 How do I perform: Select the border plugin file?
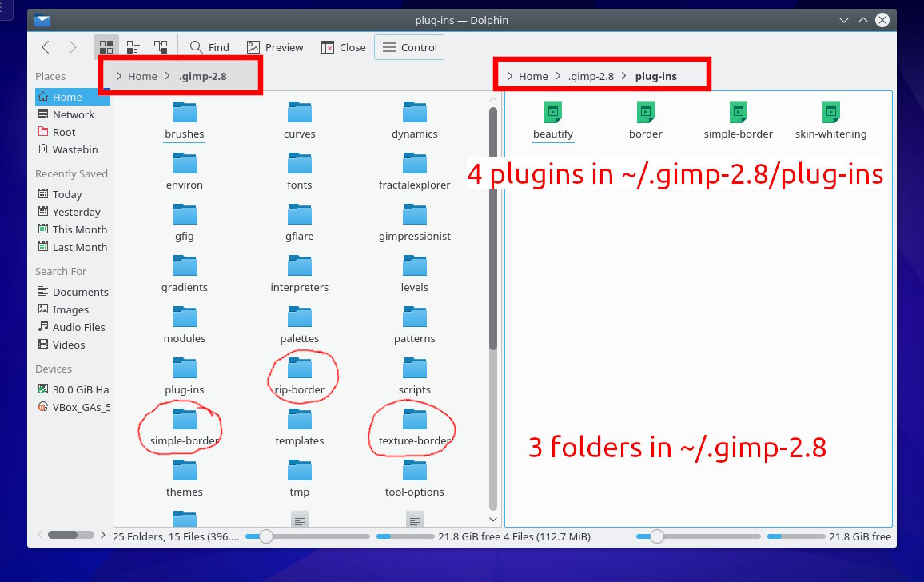coord(646,120)
